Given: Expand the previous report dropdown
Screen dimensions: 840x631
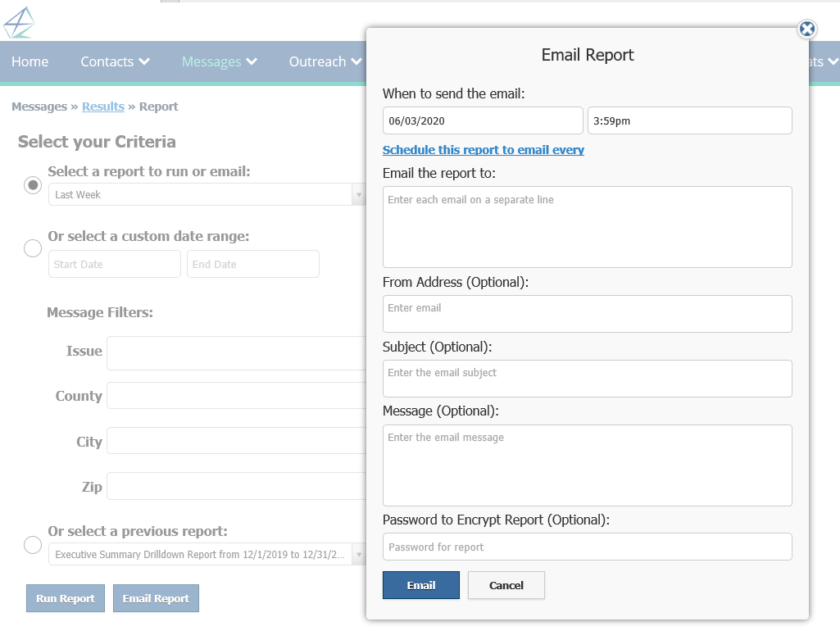Looking at the screenshot, I should tap(206, 555).
